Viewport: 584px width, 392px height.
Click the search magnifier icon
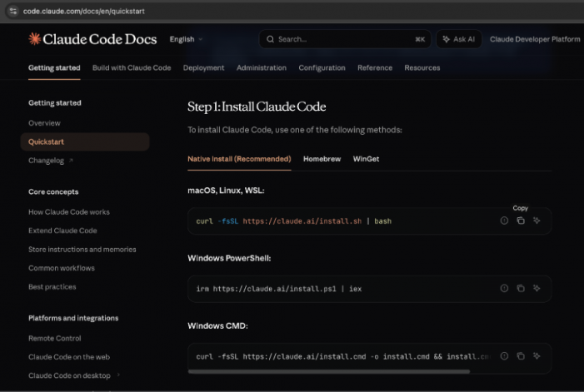270,39
